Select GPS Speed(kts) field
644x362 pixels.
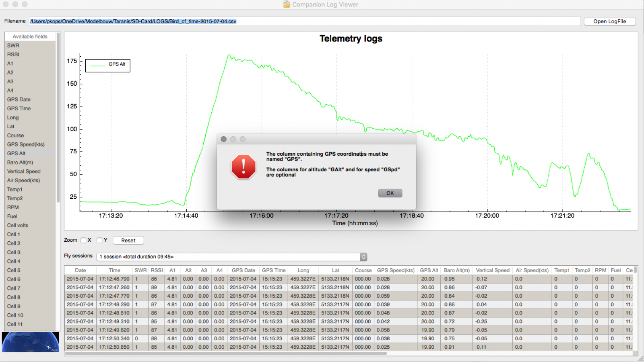pos(30,144)
